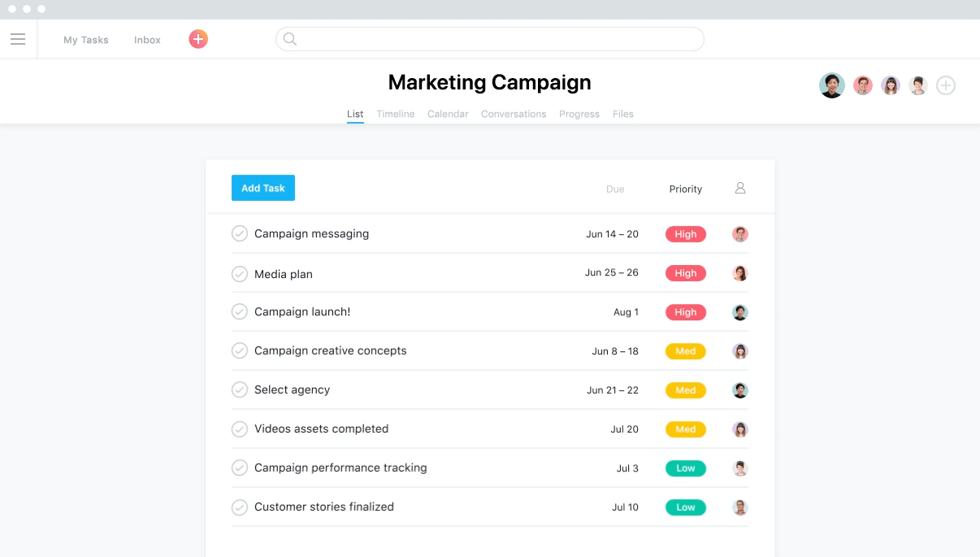The height and width of the screenshot is (557, 980).
Task: Open the hamburger navigation menu
Action: [x=18, y=38]
